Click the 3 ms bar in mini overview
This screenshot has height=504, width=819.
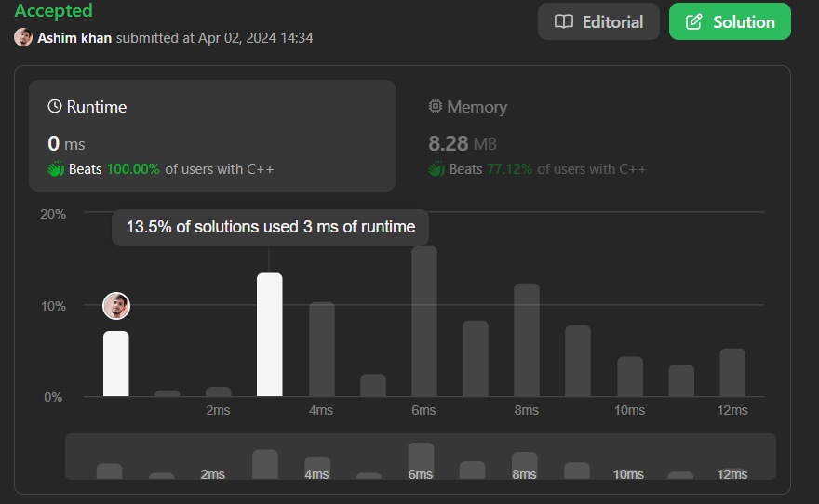pos(265,463)
